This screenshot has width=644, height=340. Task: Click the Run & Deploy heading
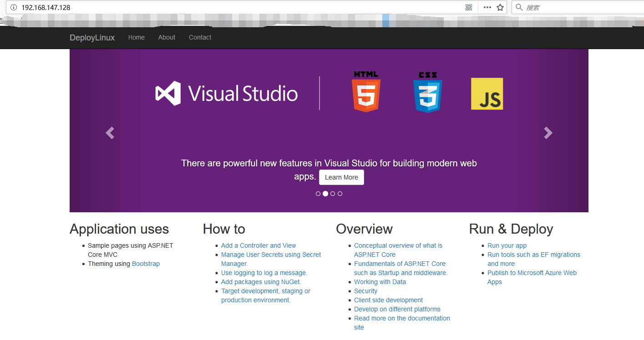[x=511, y=229]
